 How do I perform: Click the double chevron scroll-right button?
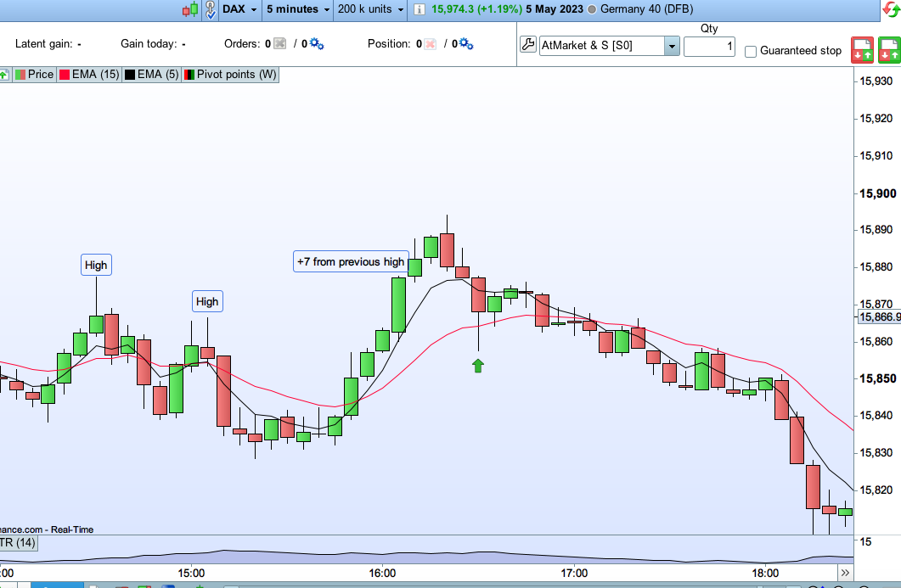coord(845,573)
